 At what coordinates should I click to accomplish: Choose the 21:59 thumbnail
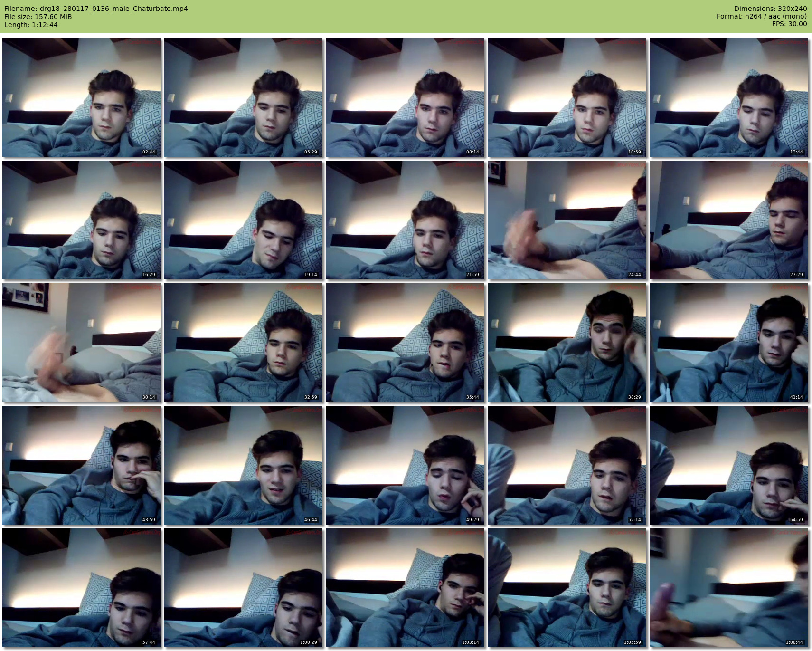(x=405, y=220)
